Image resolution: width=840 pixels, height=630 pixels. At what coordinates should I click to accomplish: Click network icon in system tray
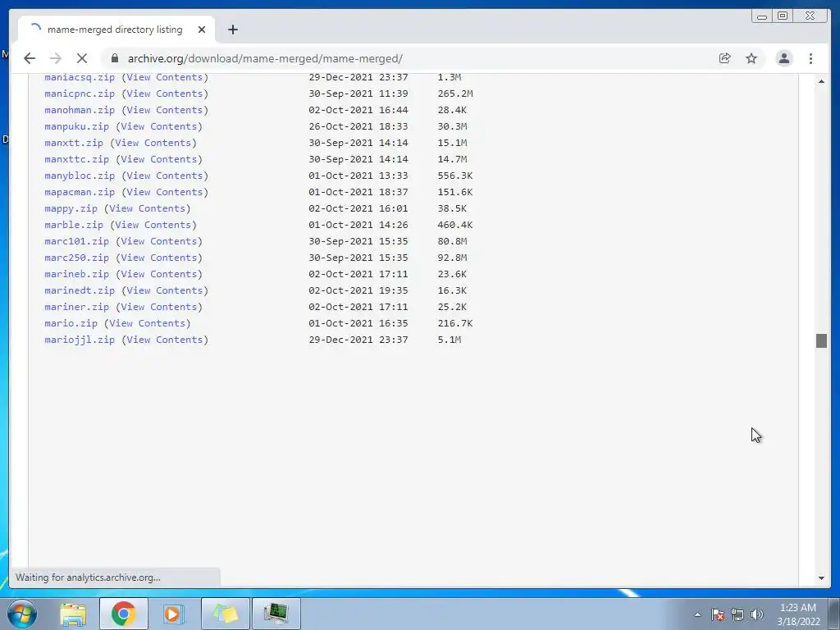(737, 614)
